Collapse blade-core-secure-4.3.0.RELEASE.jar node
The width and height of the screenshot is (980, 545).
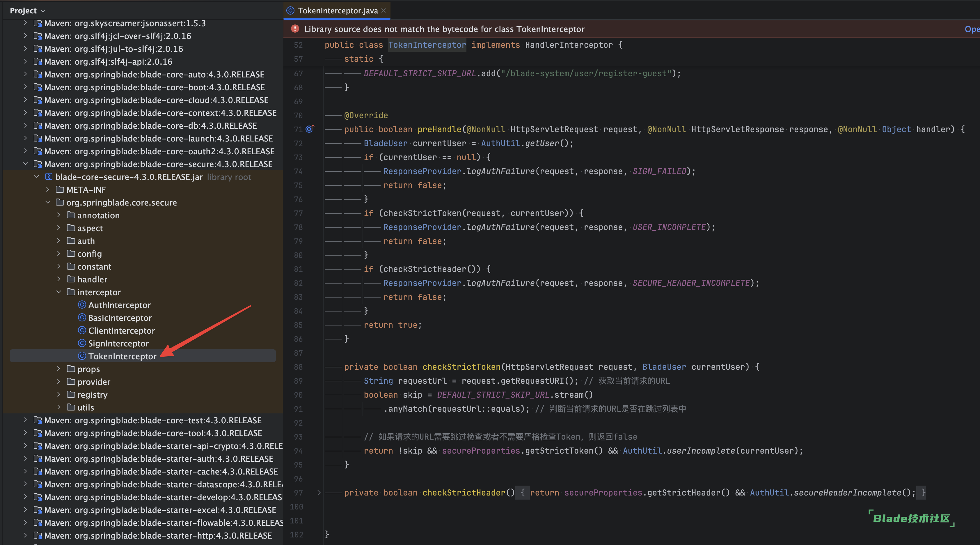tap(37, 177)
